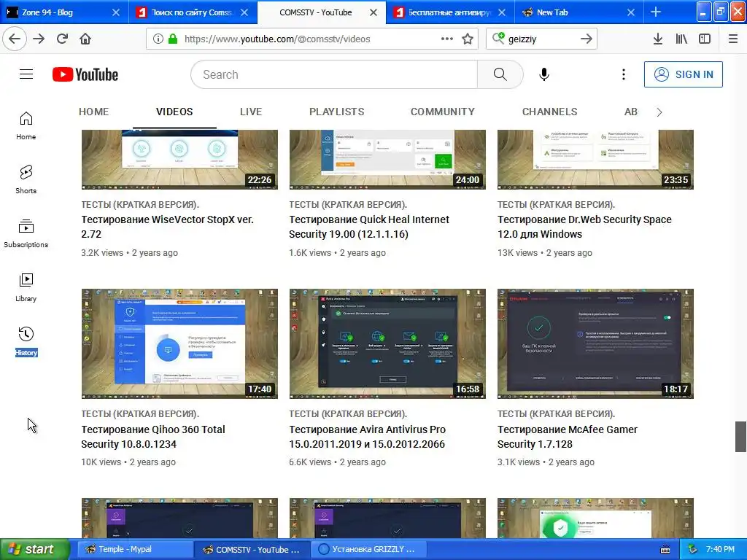Open channel COMMUNITY tab
Screen dimensions: 747x560
click(443, 112)
